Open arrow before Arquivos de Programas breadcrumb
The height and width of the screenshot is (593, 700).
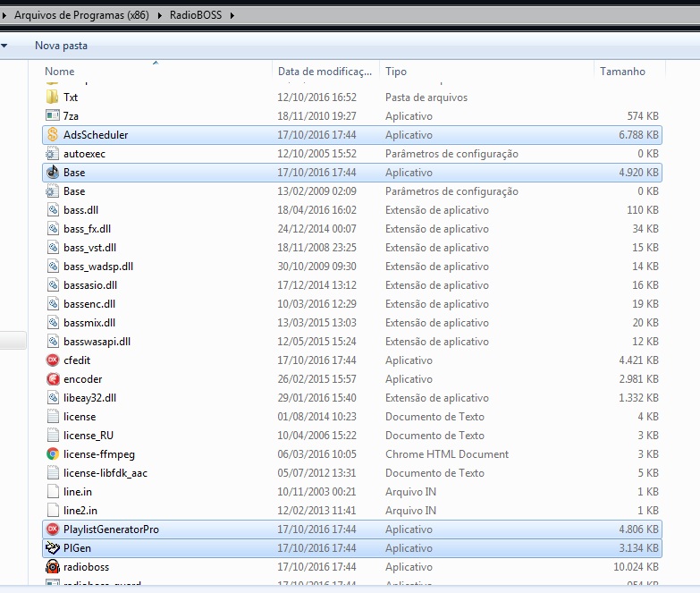point(4,15)
